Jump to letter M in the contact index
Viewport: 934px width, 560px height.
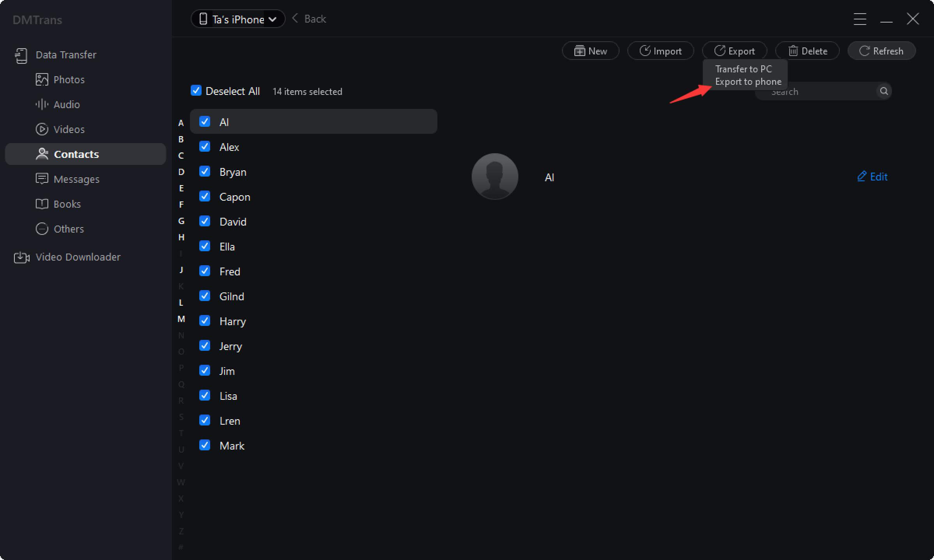[x=181, y=318]
